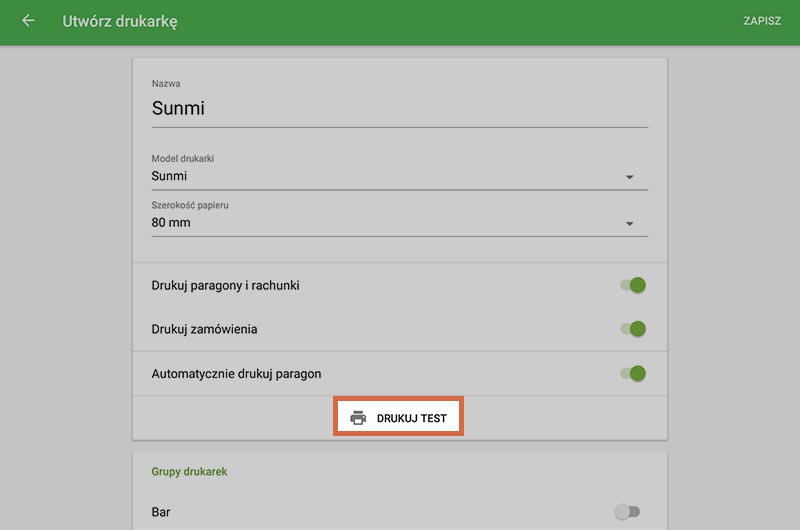Click the Nazwa field containing Sunmi
Screen dimensions: 800x530
coord(399,108)
